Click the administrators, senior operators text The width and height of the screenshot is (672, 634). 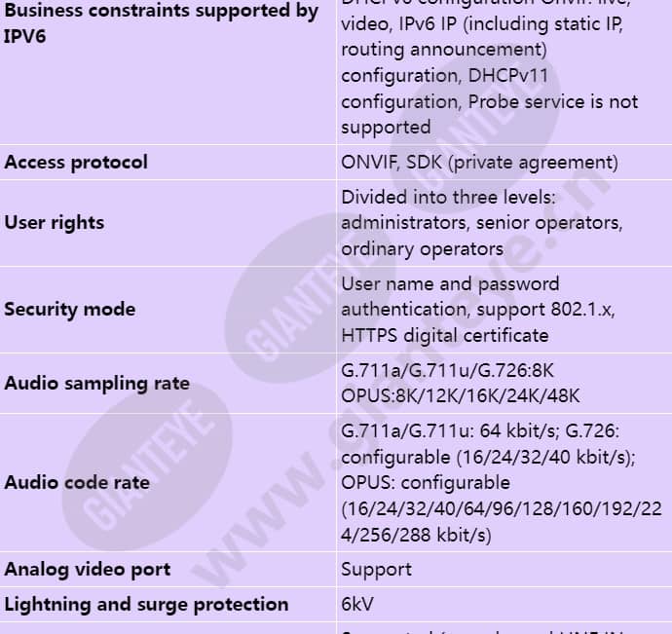pos(482,223)
